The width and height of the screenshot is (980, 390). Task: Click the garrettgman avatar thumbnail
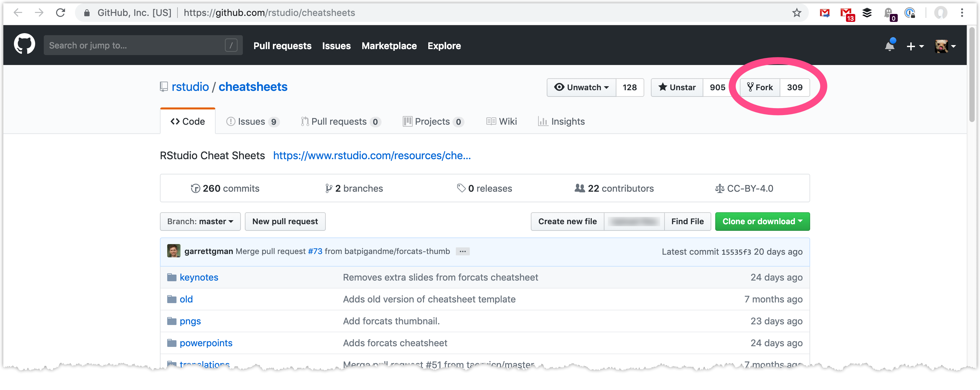pos(174,251)
